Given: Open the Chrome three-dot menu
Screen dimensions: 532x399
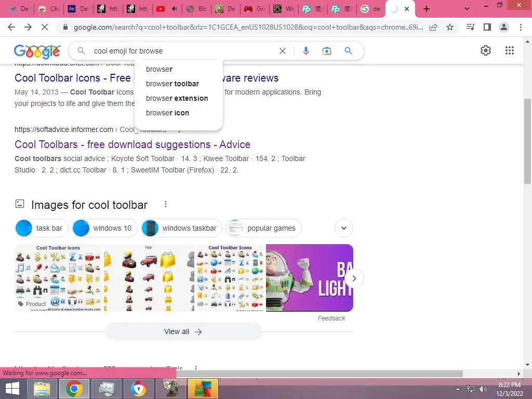Looking at the screenshot, I should tap(521, 27).
